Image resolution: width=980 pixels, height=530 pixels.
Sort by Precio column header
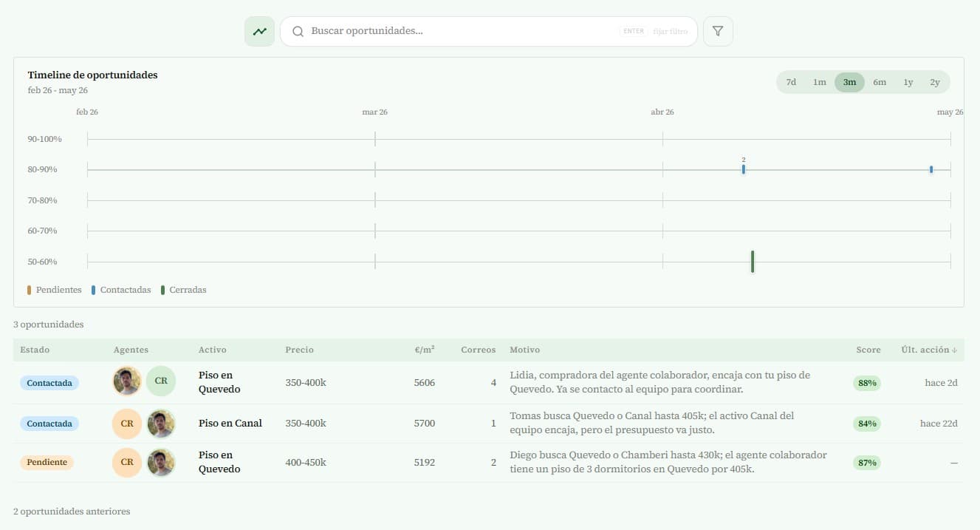click(x=299, y=350)
